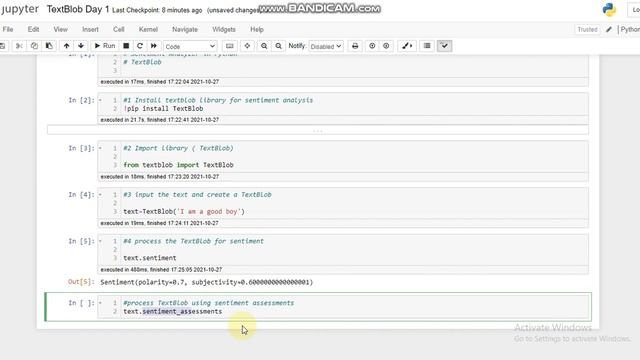Click the Python kernel name indicator
The width and height of the screenshot is (640, 360).
point(630,29)
